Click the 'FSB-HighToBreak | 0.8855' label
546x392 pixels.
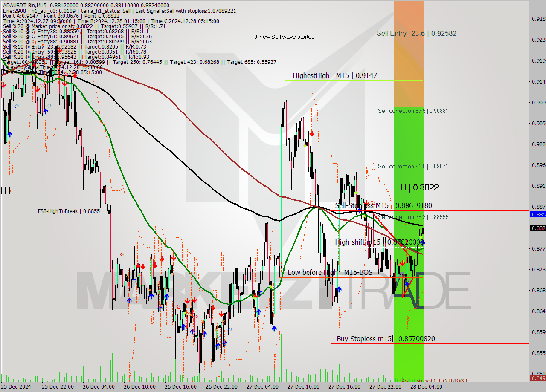pyautogui.click(x=69, y=211)
